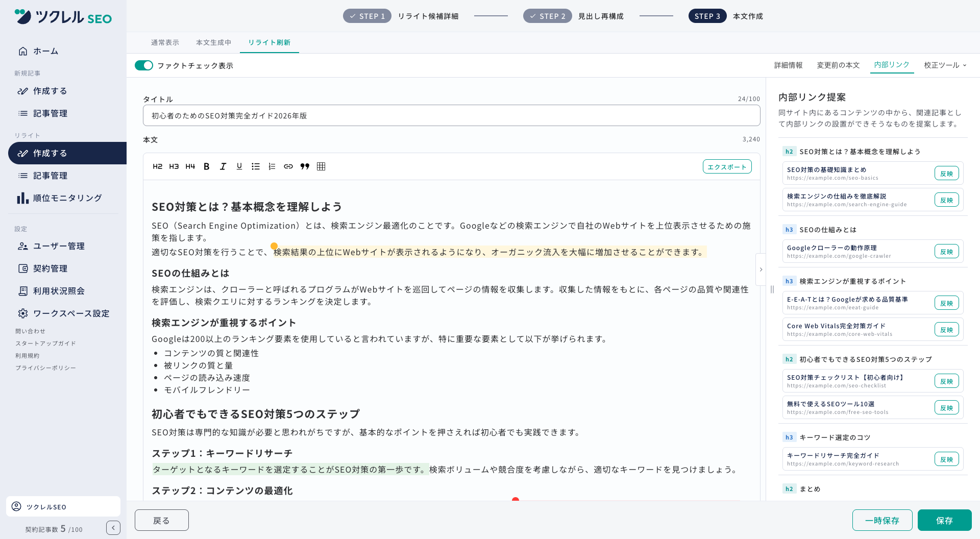Open 作成する under 新規記事
Screen dimensions: 980x539
[x=63, y=91]
